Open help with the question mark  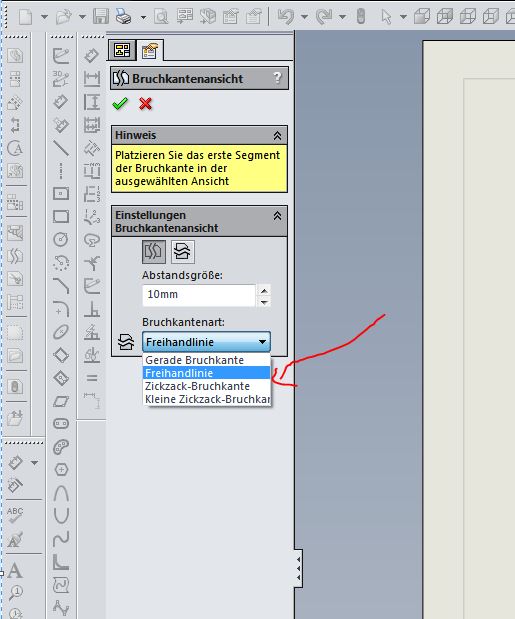[277, 78]
